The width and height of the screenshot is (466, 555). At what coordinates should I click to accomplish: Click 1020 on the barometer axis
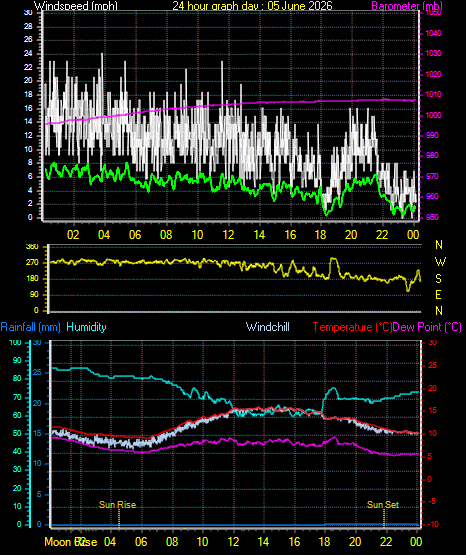tap(433, 74)
